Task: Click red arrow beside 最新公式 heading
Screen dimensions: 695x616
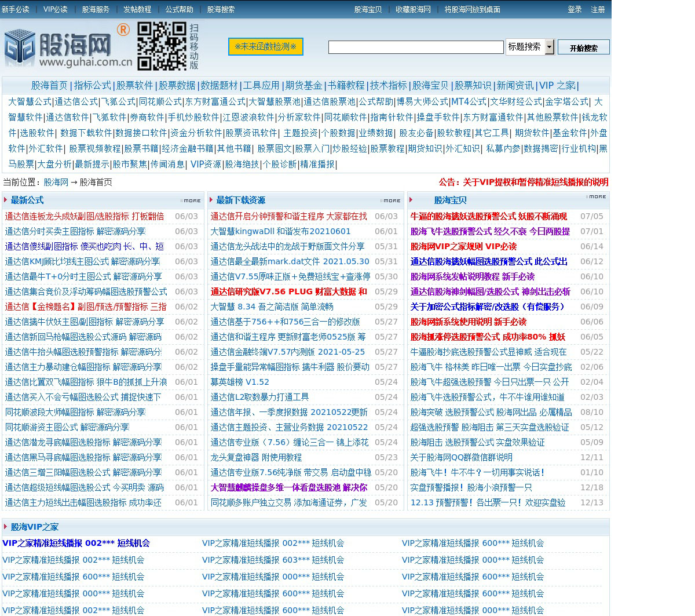Action: [6, 200]
